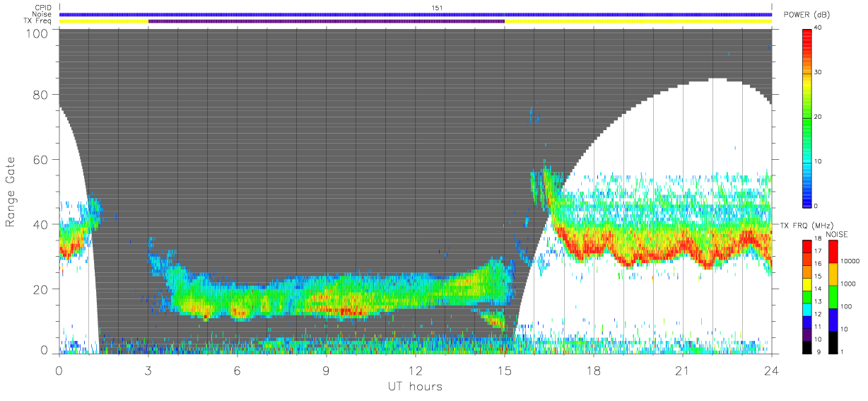
Task: Click the UT hours axis title
Action: [415, 387]
